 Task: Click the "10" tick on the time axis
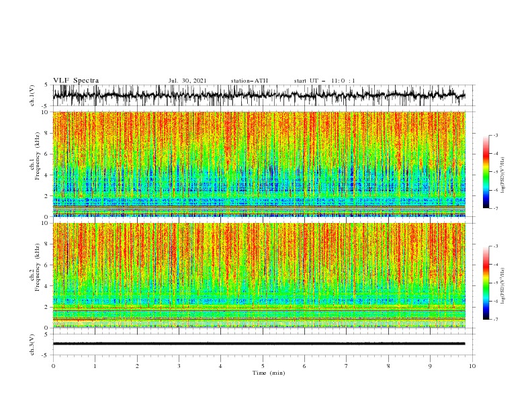click(x=472, y=366)
